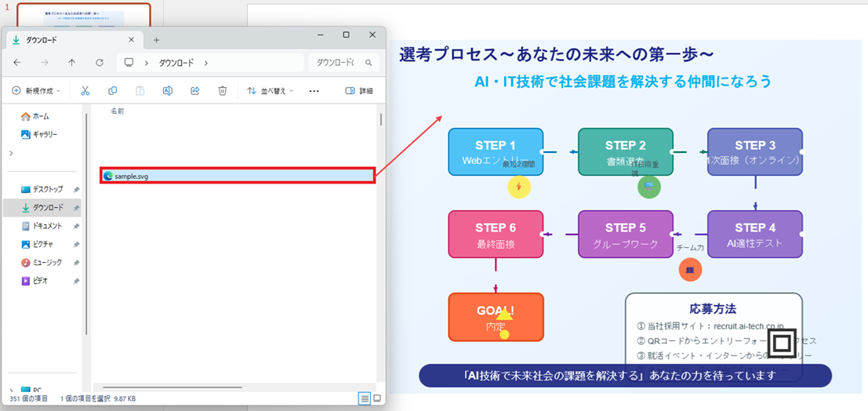Close the ダウンロード tab
Image resolution: width=868 pixels, height=411 pixels.
tap(131, 40)
